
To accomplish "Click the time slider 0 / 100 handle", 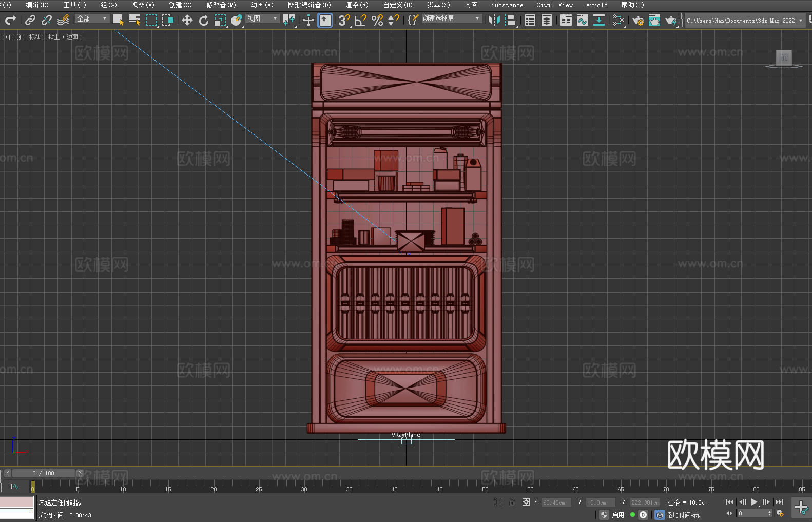I will 44,473.
